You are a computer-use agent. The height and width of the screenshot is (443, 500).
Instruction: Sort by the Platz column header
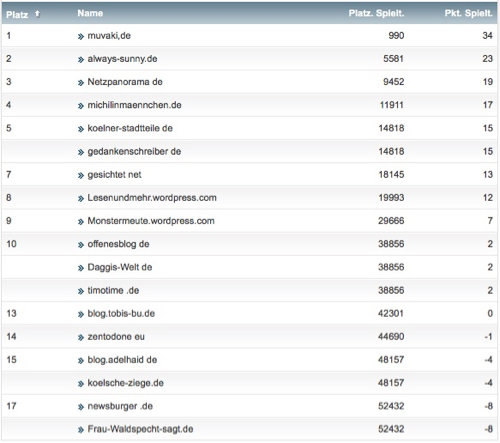click(17, 15)
